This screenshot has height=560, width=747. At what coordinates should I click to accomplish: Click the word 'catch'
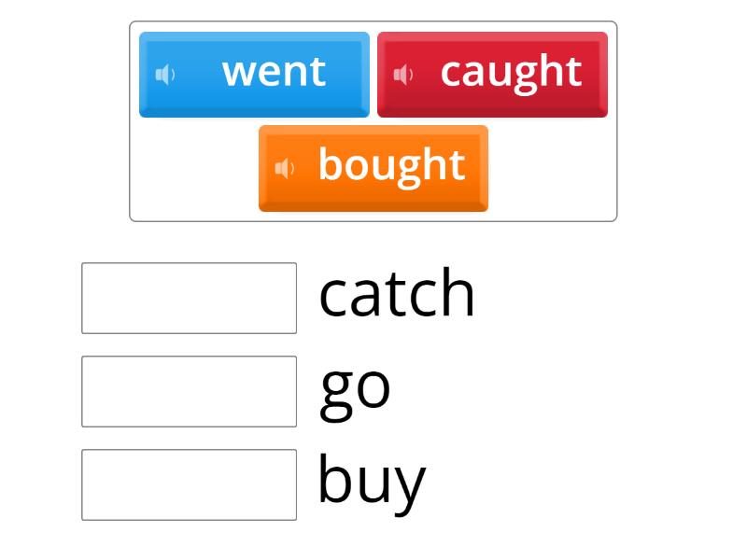pos(397,292)
